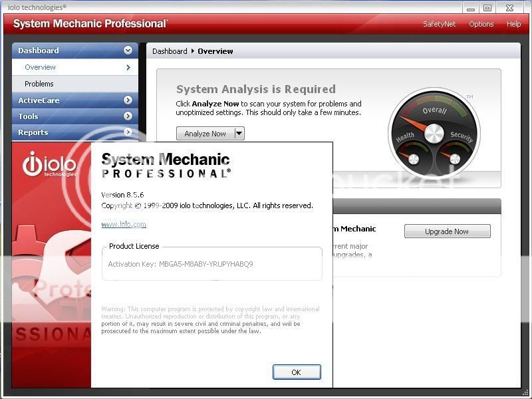Screen dimensions: 532x399
Task: Minimize the System Mechanic window
Action: click(471, 8)
